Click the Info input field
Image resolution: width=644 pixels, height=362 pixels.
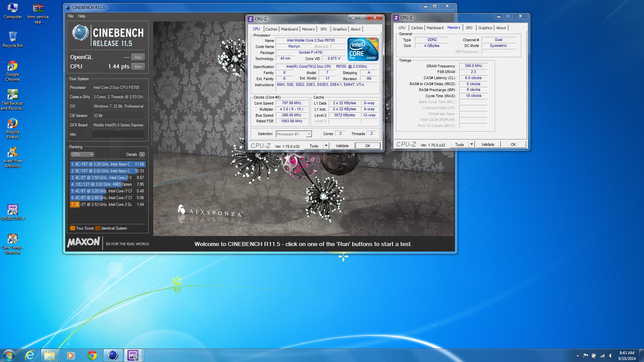click(x=118, y=134)
